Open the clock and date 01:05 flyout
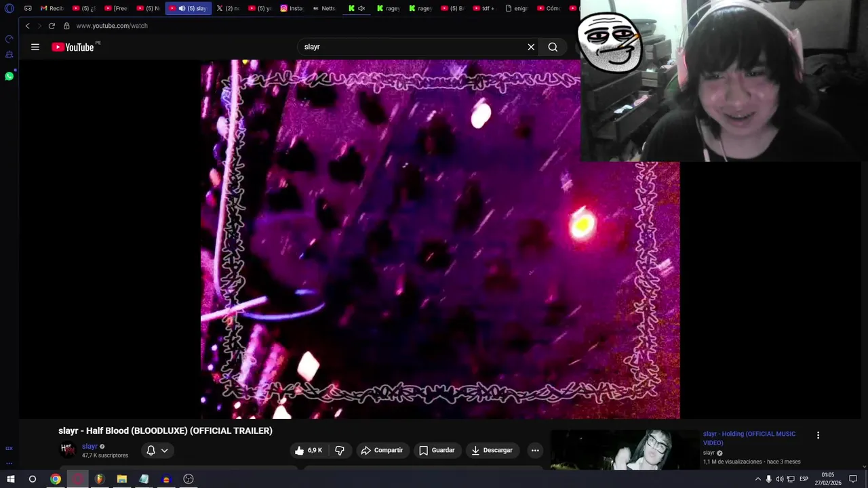 pos(827,479)
